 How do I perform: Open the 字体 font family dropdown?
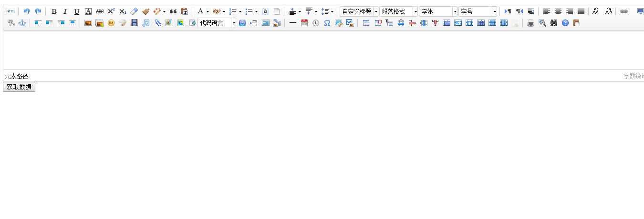(x=438, y=11)
